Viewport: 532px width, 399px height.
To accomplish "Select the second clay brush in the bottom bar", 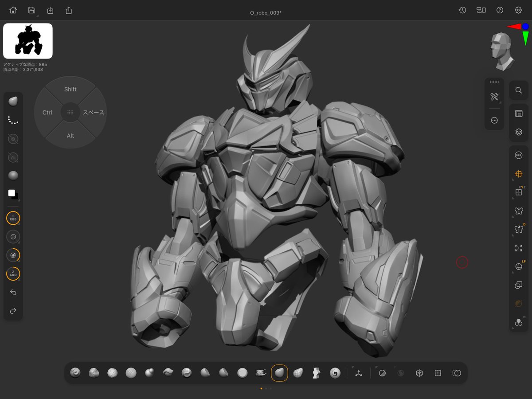I will [94, 373].
